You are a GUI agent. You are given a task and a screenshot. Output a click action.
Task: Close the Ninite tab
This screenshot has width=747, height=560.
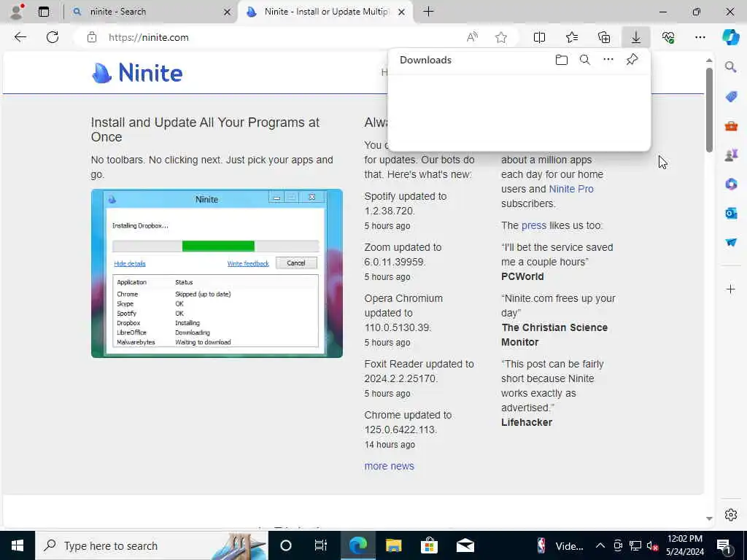pyautogui.click(x=402, y=12)
